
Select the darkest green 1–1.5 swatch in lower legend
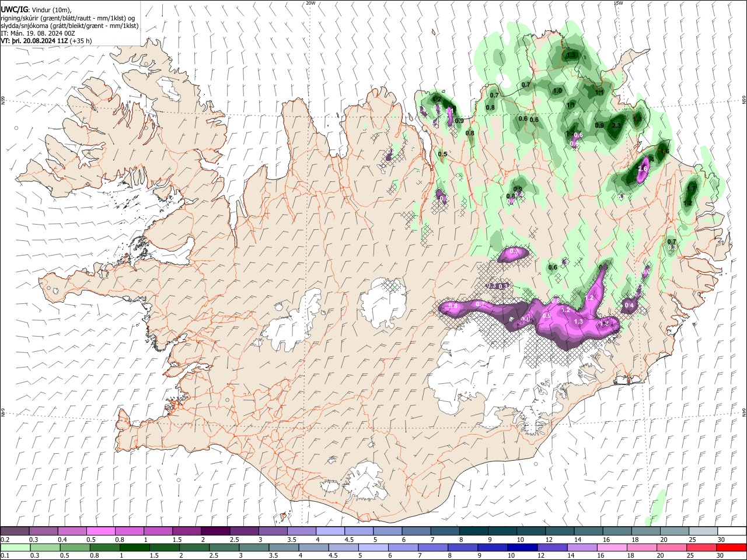[x=135, y=547]
